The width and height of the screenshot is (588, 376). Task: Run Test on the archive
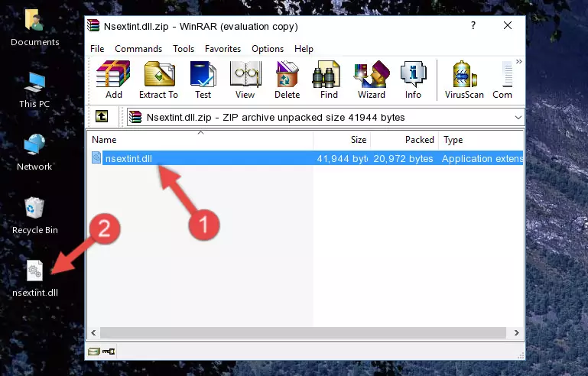tap(203, 79)
